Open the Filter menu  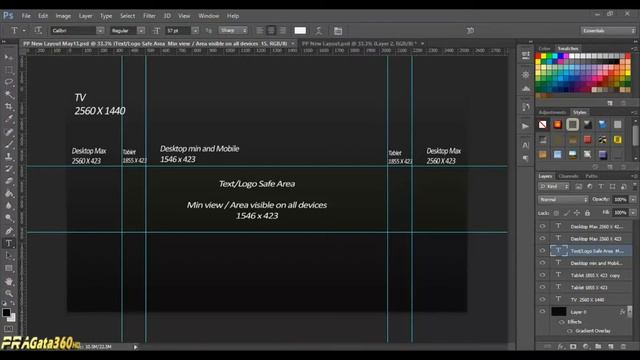[x=149, y=16]
